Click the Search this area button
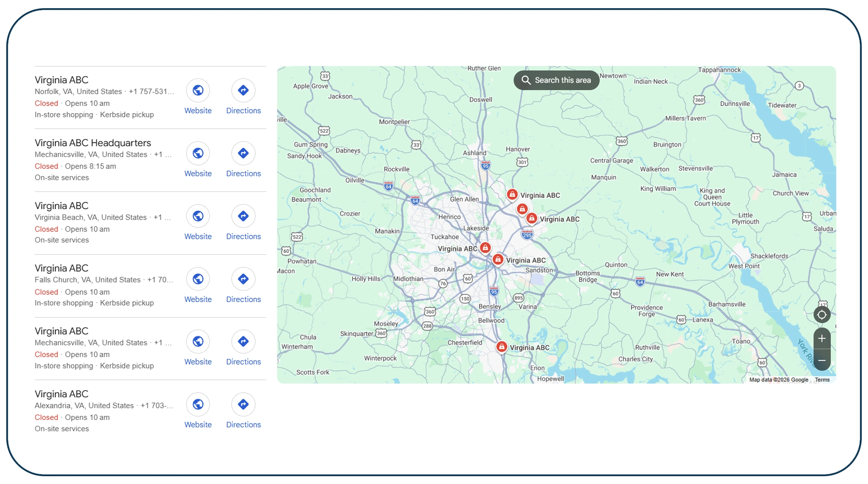Screen dimensions: 868x484 [x=556, y=80]
